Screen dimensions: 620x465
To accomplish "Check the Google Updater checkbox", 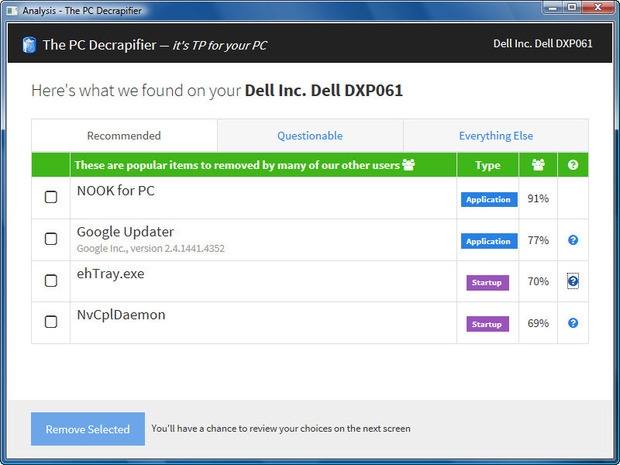I will pos(51,238).
